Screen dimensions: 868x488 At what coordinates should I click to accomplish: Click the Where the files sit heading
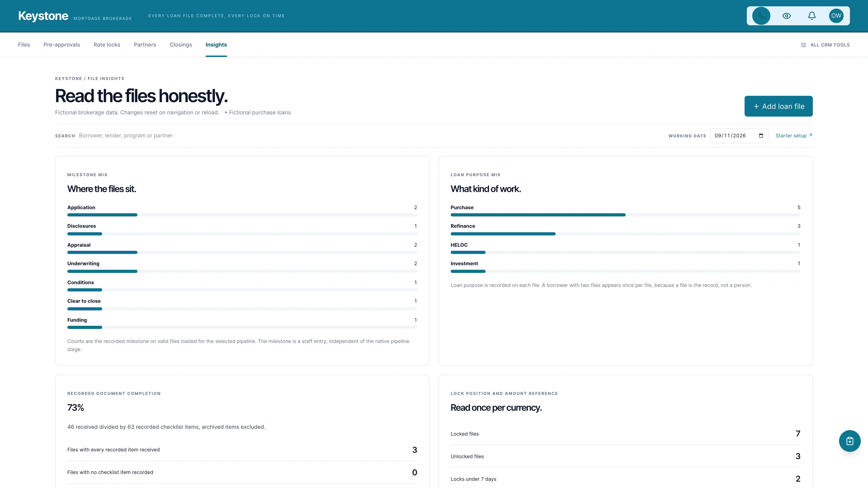tap(101, 189)
